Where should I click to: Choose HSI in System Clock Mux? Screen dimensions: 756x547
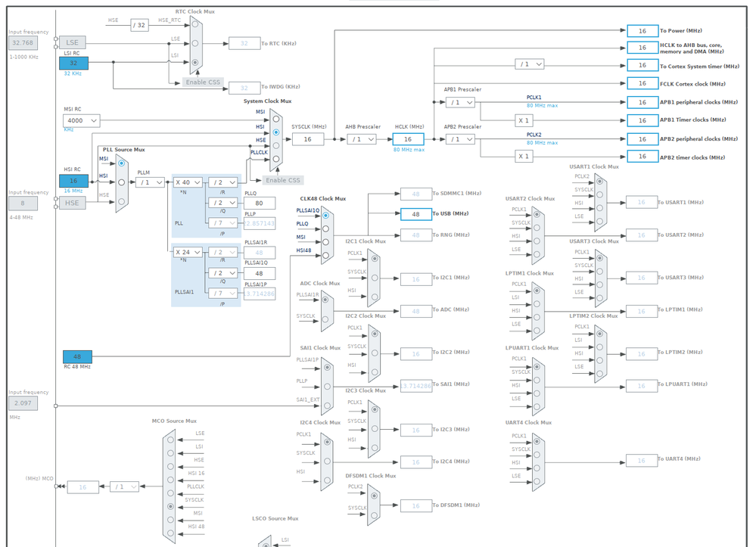(x=275, y=132)
